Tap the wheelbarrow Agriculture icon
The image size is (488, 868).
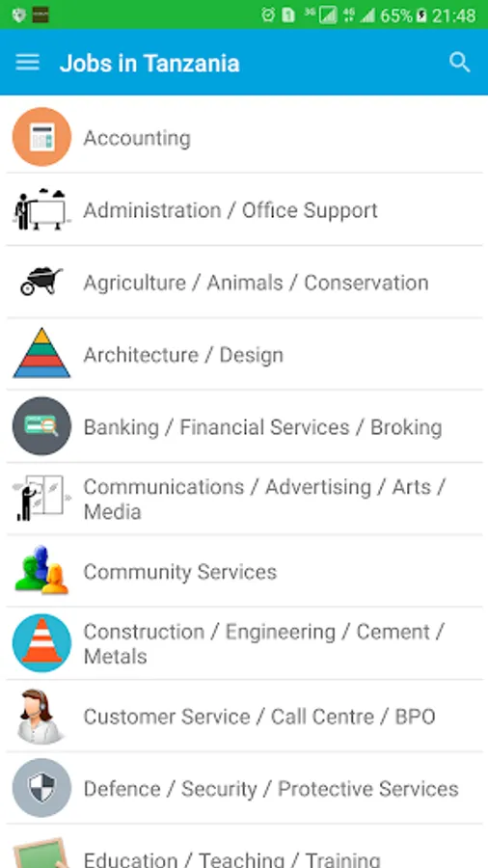pos(41,282)
